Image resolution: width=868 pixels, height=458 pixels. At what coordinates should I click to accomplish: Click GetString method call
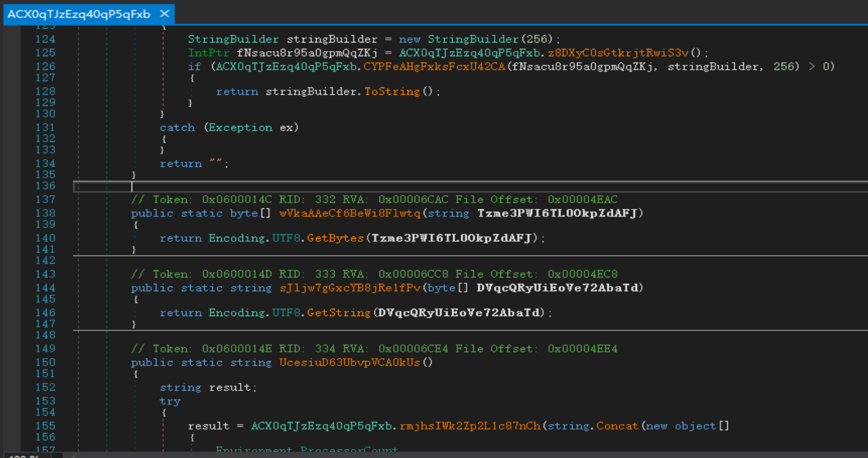(x=339, y=313)
